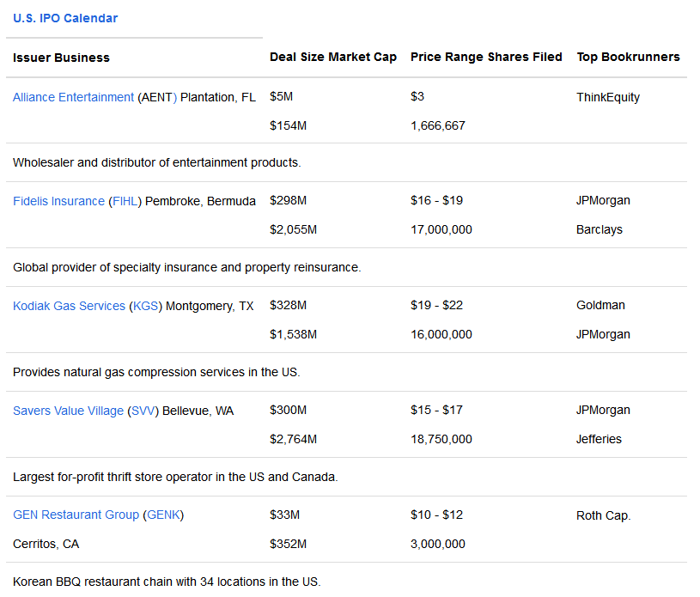Image resolution: width=700 pixels, height=597 pixels.
Task: Click JPMorgan in the Savers Value Village row
Action: [x=603, y=410]
